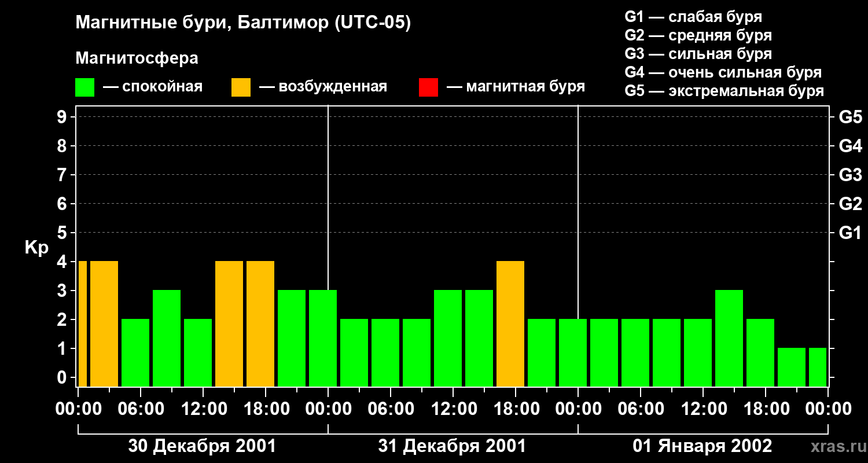
Task: Select the only Kp 3 bar on 01 January
Action: 729,338
